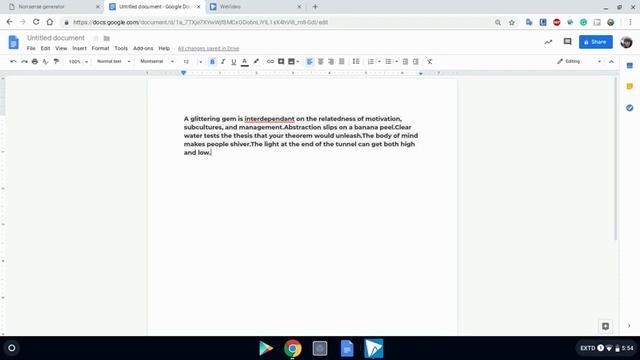640x360 pixels.
Task: Run spelling and grammar check icon
Action: click(x=45, y=62)
